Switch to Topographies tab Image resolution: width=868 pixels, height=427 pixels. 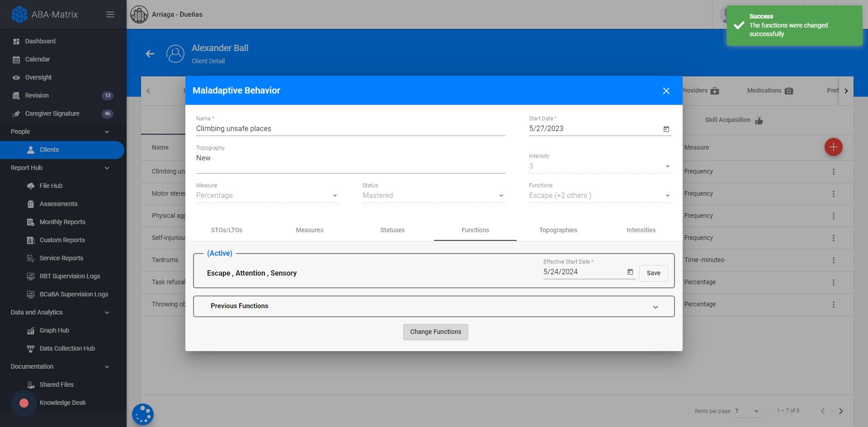(x=558, y=230)
